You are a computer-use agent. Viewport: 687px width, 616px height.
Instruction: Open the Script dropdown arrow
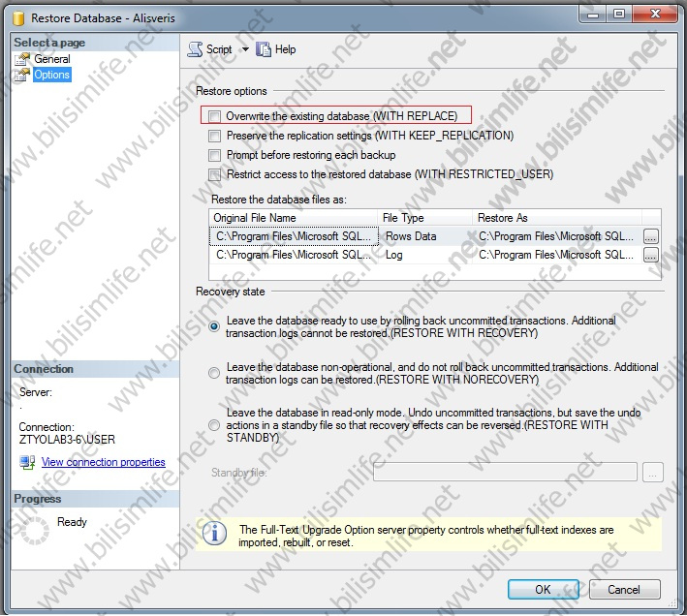point(245,49)
